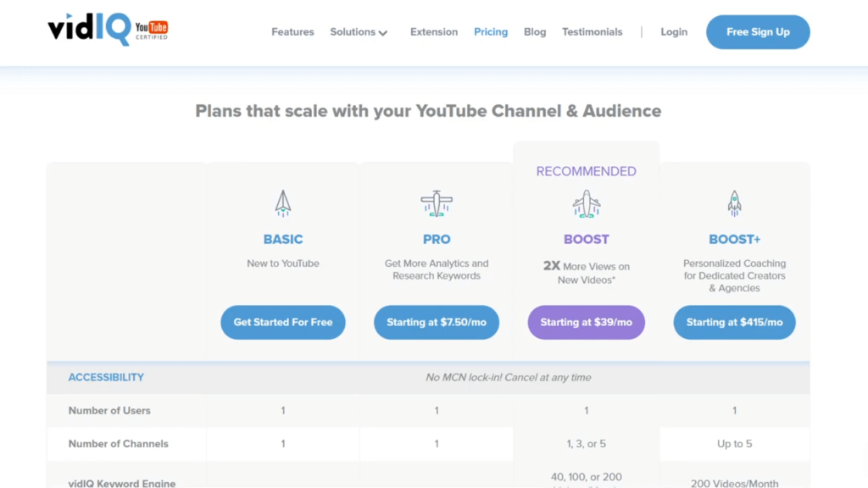This screenshot has width=868, height=488.
Task: Click the 'Plans that scale' page heading
Action: pyautogui.click(x=428, y=111)
